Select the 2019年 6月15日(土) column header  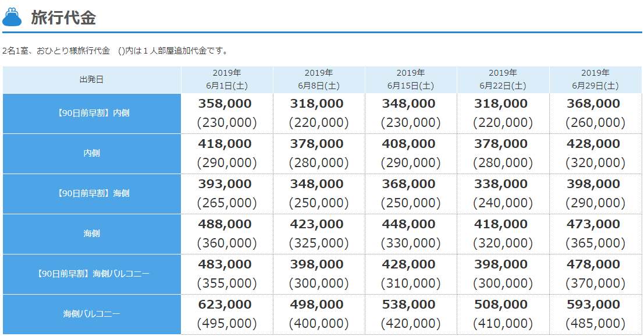(411, 79)
